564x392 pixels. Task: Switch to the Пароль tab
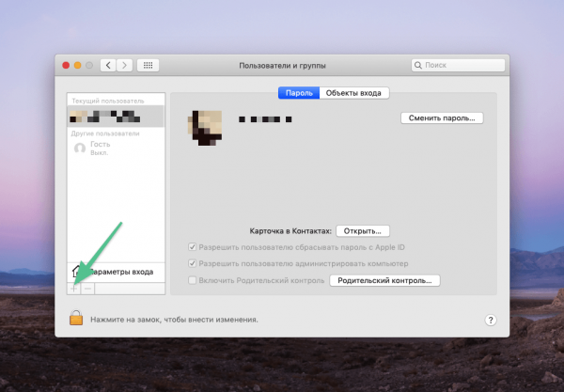299,93
